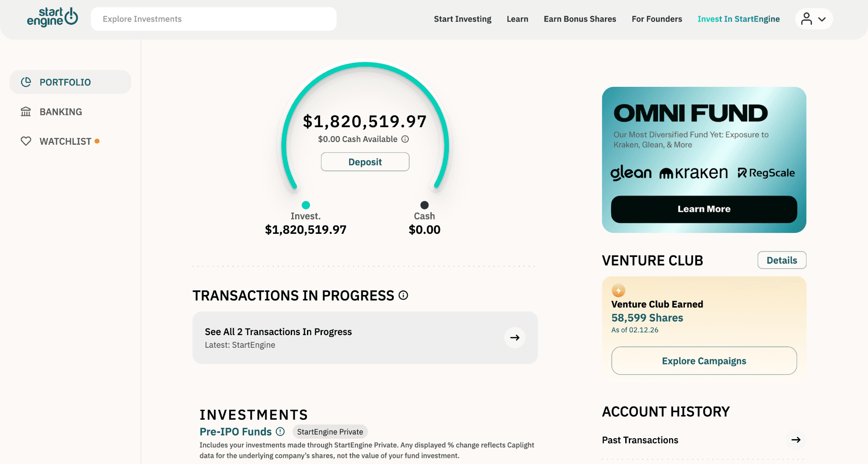The height and width of the screenshot is (464, 868).
Task: Click the user account profile icon
Action: 807,19
